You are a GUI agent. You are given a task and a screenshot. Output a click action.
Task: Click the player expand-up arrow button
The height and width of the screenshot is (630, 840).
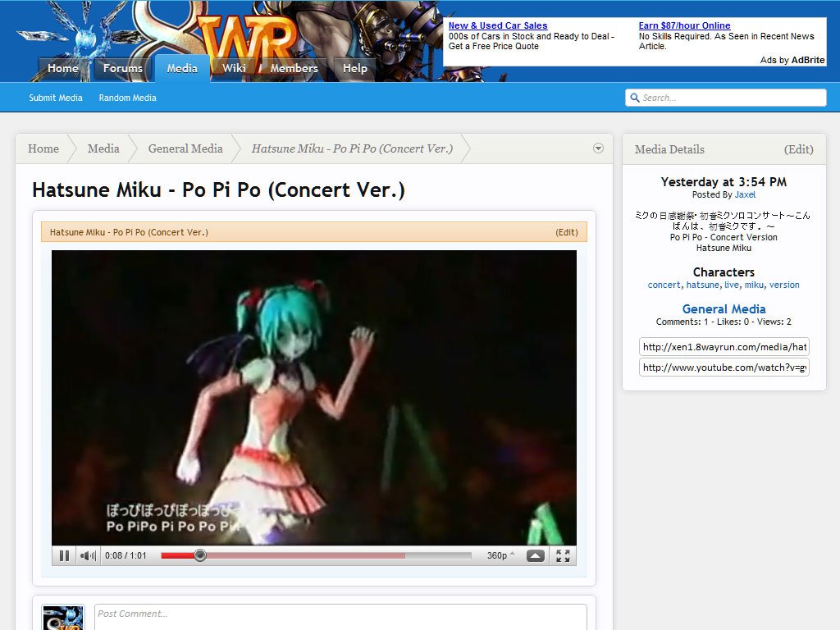click(536, 555)
